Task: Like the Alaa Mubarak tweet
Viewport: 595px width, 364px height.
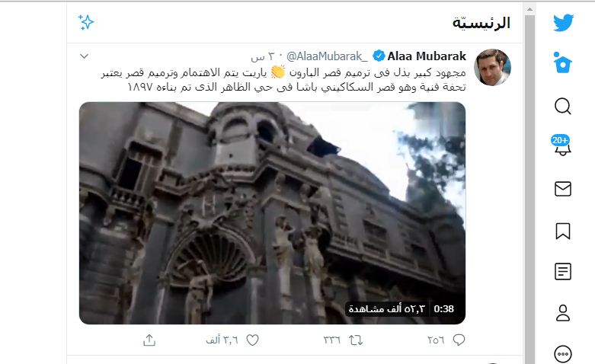Action: [252, 340]
